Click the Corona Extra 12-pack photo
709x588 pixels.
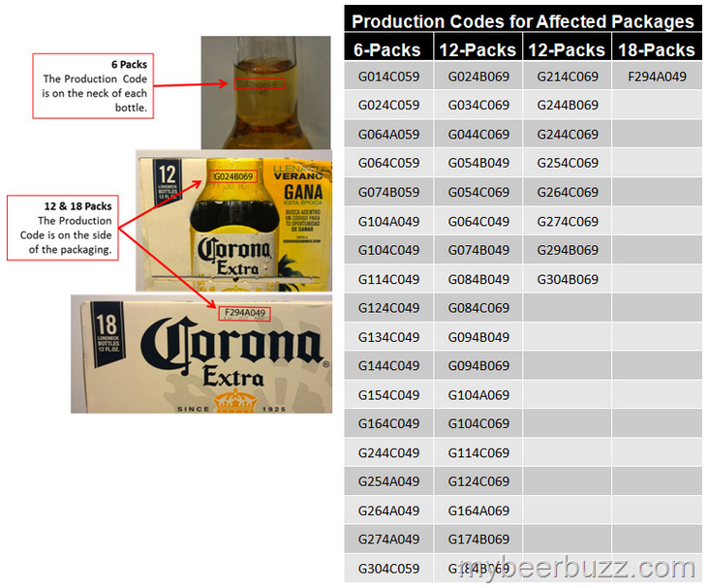coord(233,221)
